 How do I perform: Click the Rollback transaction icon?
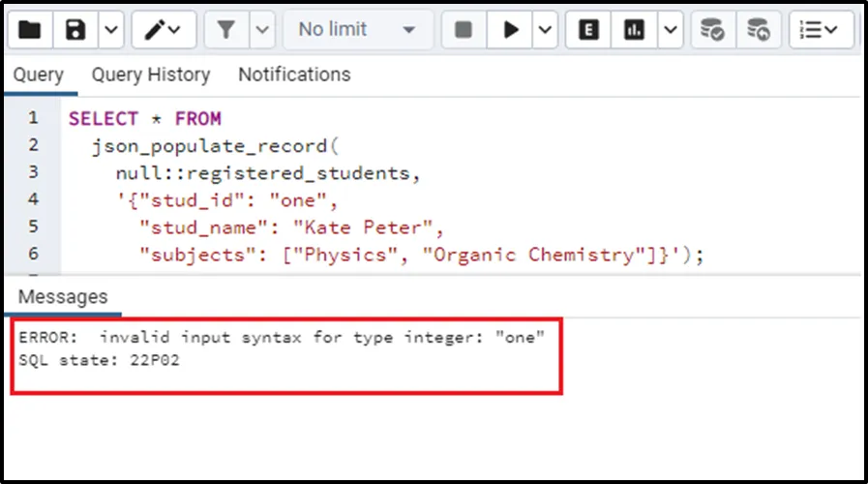(759, 30)
